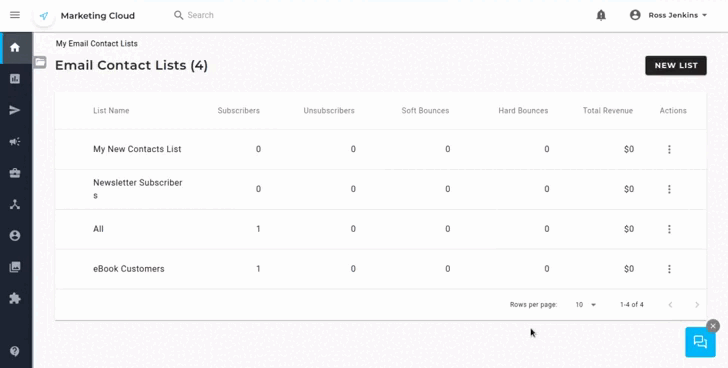The width and height of the screenshot is (728, 368).
Task: Open the bar chart analytics sidebar icon
Action: tap(15, 79)
